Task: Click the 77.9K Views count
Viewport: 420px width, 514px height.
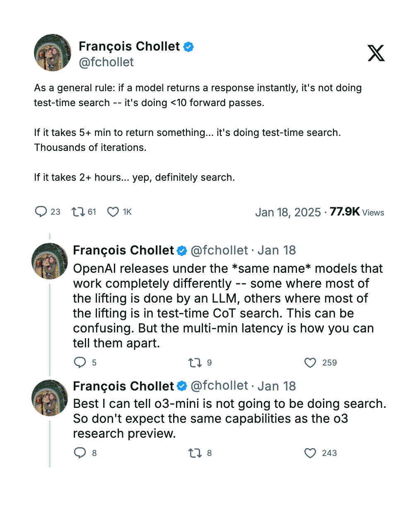Action: click(357, 212)
